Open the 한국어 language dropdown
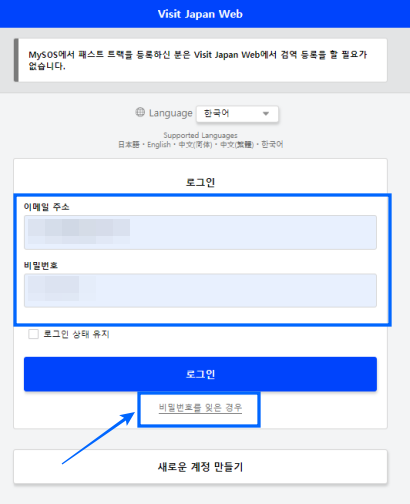 coord(237,114)
